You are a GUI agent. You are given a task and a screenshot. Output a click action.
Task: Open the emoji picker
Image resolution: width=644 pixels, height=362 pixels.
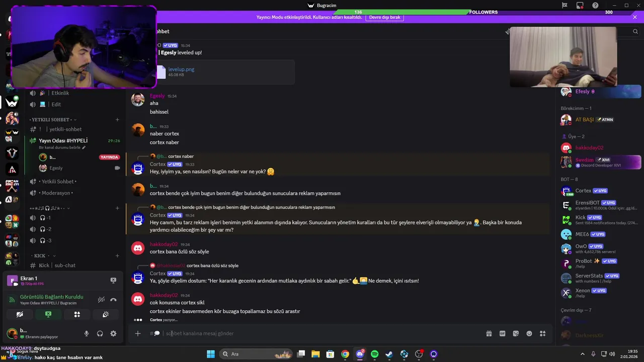point(529,333)
